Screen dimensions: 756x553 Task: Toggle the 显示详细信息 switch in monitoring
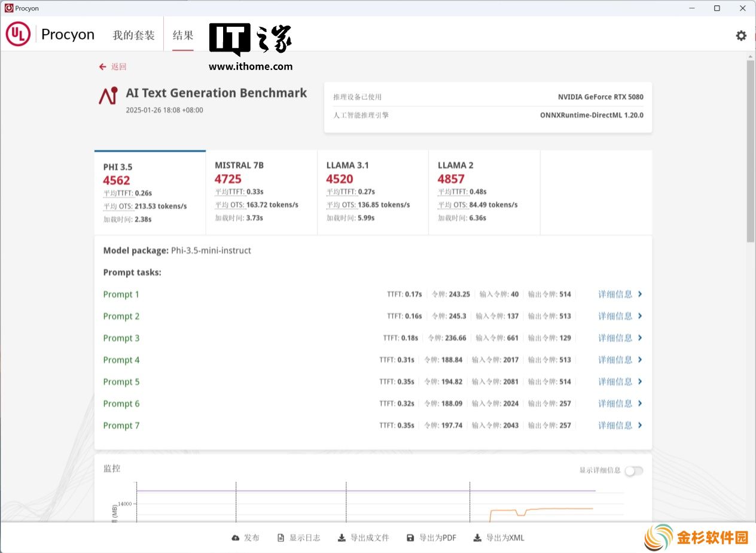(634, 470)
